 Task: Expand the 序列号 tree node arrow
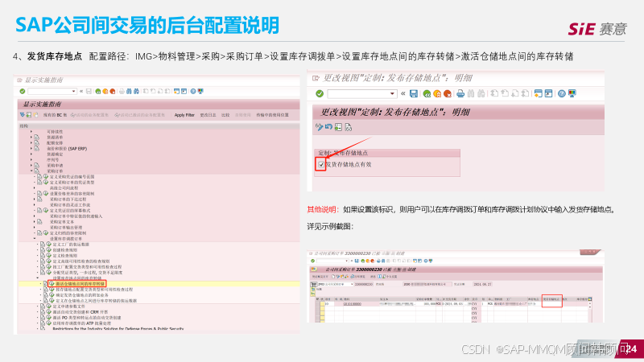coord(31,159)
